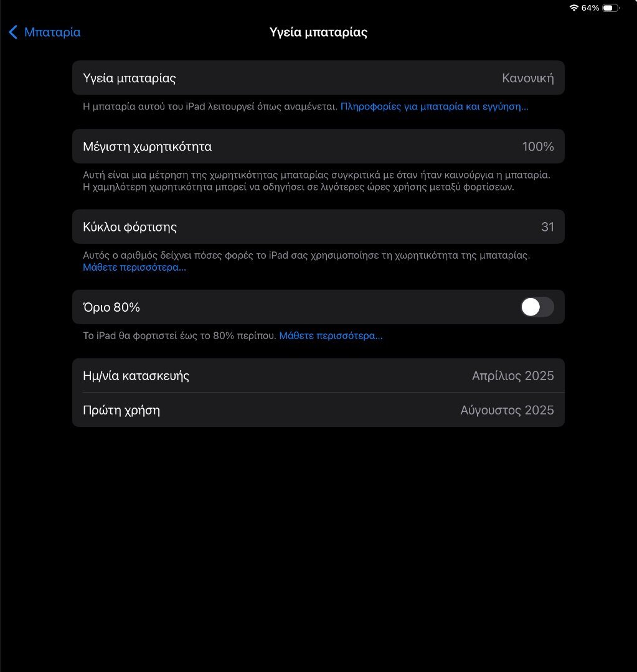
Task: Tap the battery icon in status bar
Action: coord(610,7)
